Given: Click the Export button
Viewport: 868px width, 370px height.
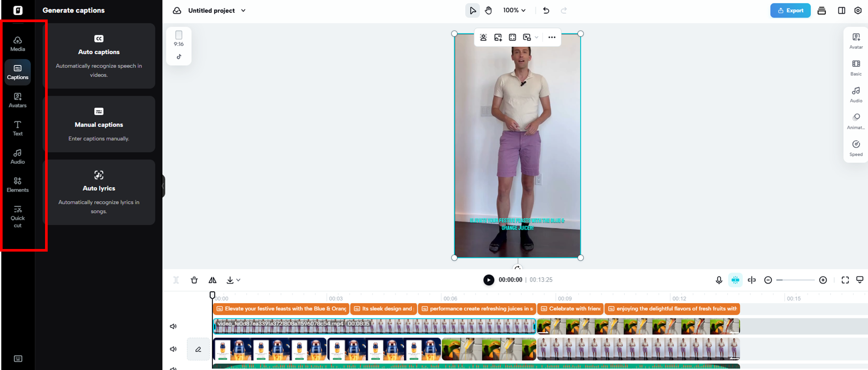Looking at the screenshot, I should [x=790, y=10].
